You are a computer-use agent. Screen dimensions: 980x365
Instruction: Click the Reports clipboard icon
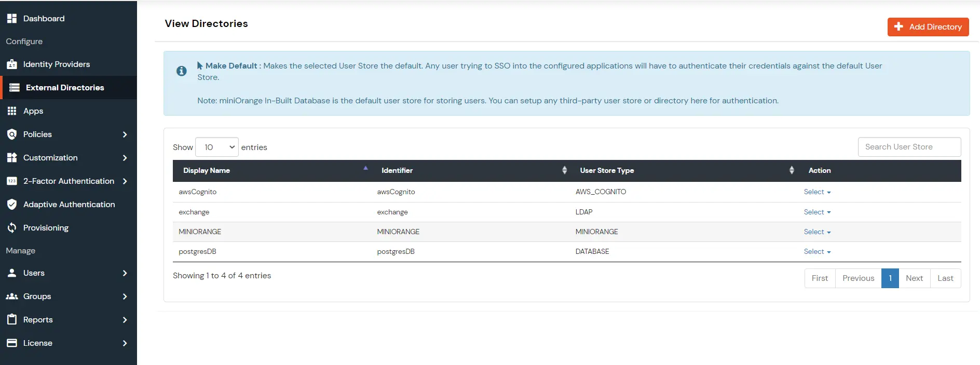tap(12, 320)
